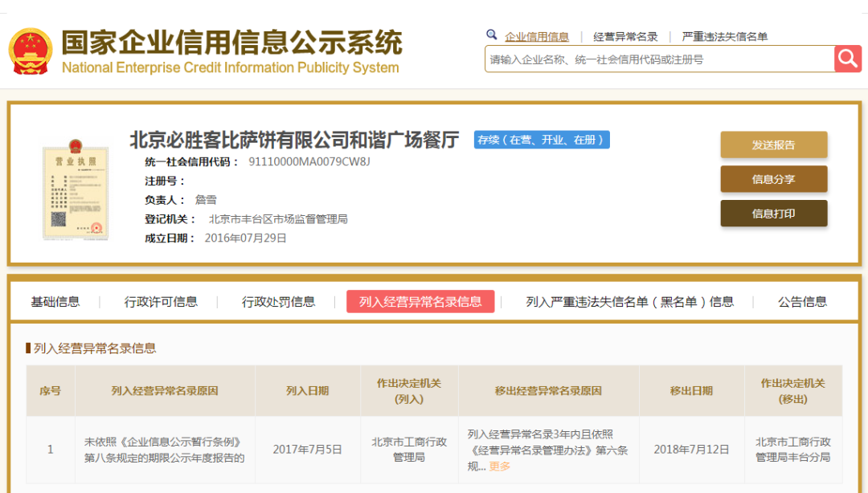Select the 列入经营异常名录信息 tab
Viewport: 868px width, 493px height.
tap(420, 302)
